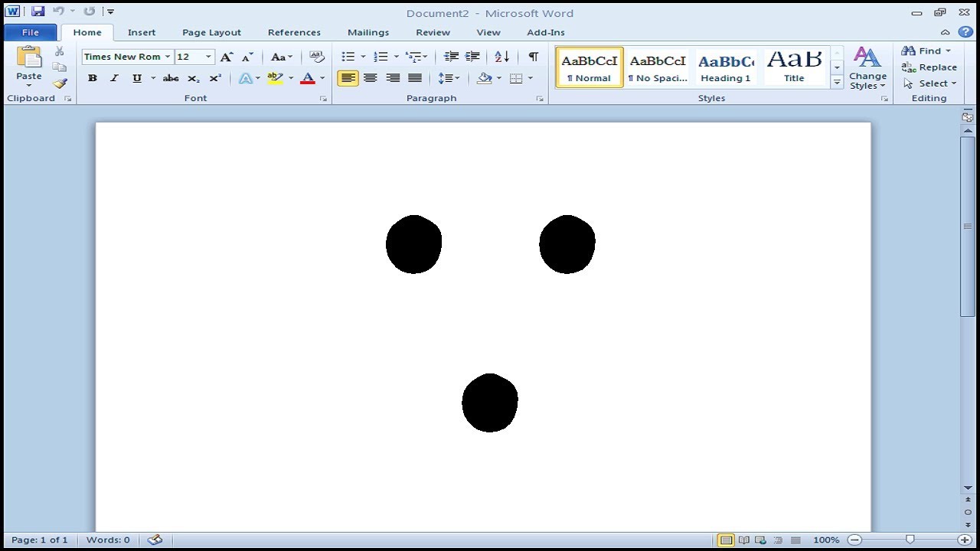Screen dimensions: 980x551
Task: Click the Text Effects glowing A icon
Action: coord(245,78)
